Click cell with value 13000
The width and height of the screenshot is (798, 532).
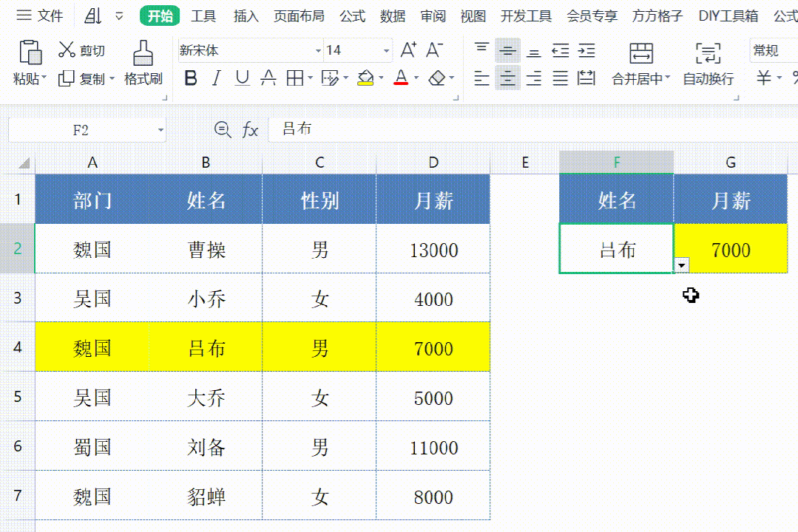pyautogui.click(x=433, y=249)
